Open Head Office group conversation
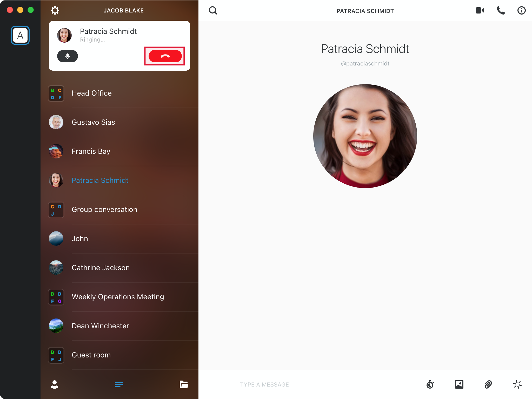Screen dimensions: 532x399 pos(119,93)
